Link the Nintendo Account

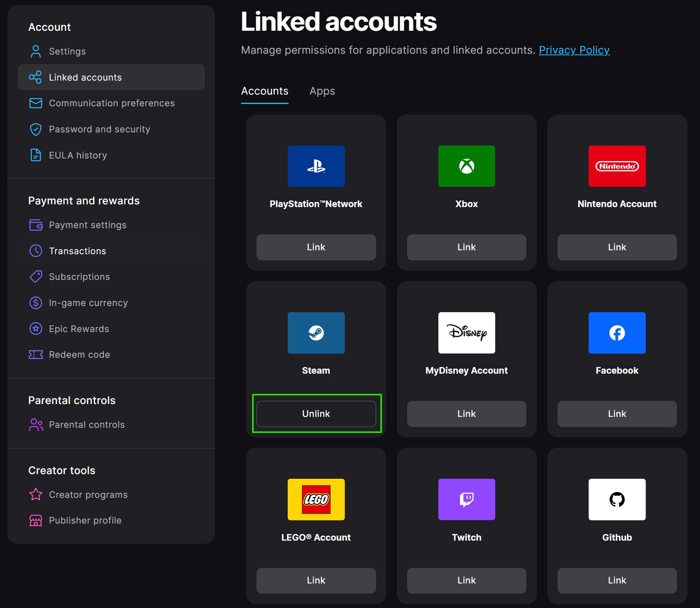tap(617, 247)
